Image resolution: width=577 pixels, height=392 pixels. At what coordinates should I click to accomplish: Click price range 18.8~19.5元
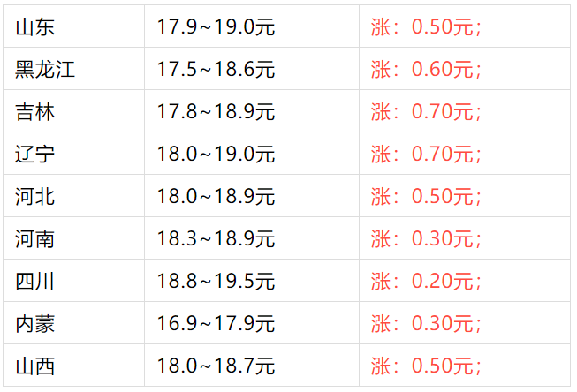coord(216,281)
